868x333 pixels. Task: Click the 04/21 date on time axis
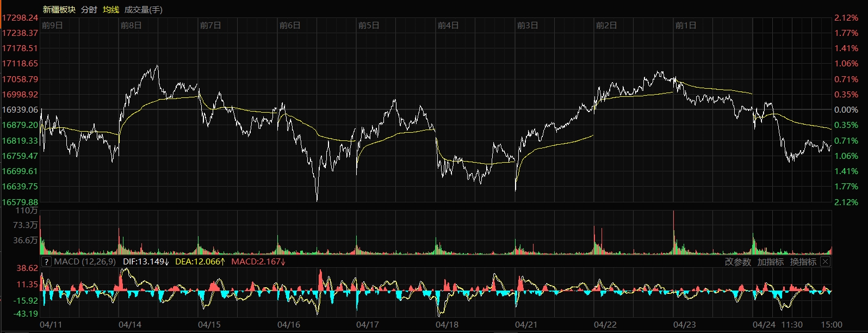tap(526, 325)
